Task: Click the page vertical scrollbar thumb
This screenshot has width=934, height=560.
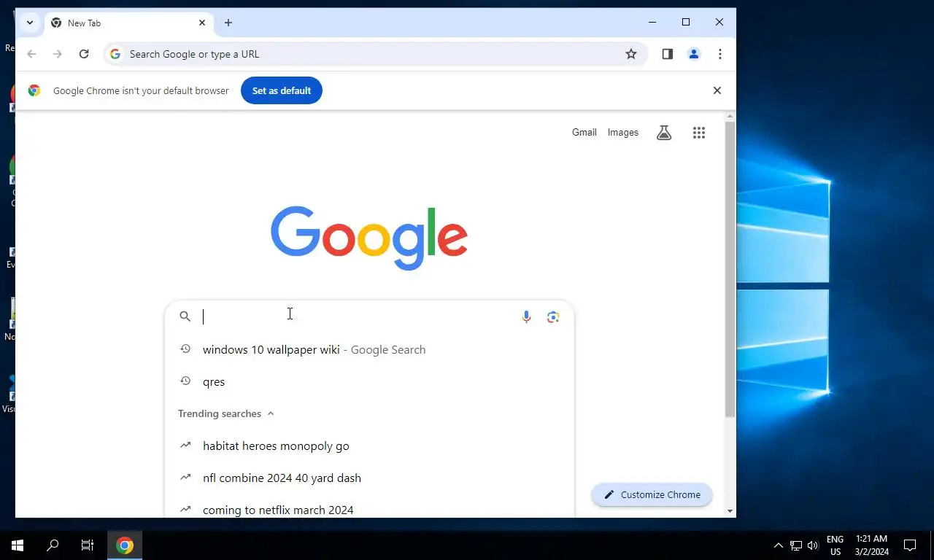Action: [730, 270]
